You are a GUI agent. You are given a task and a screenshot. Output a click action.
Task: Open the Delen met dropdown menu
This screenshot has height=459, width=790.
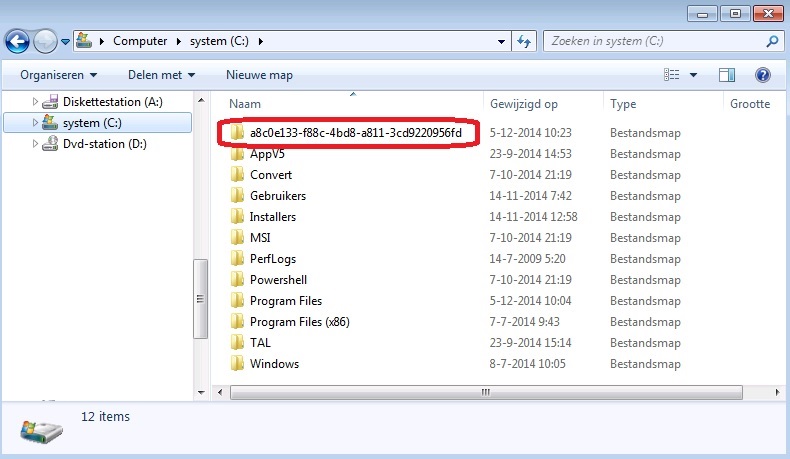[x=161, y=75]
